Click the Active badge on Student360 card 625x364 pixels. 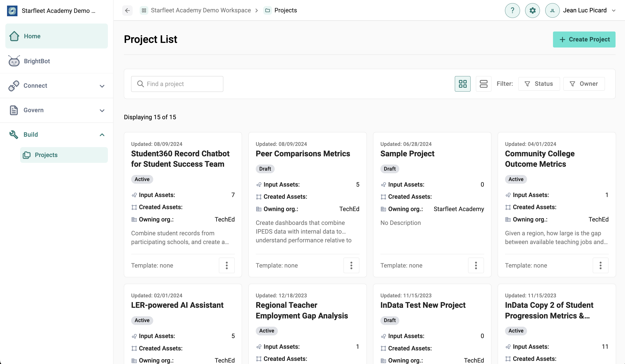click(x=142, y=179)
